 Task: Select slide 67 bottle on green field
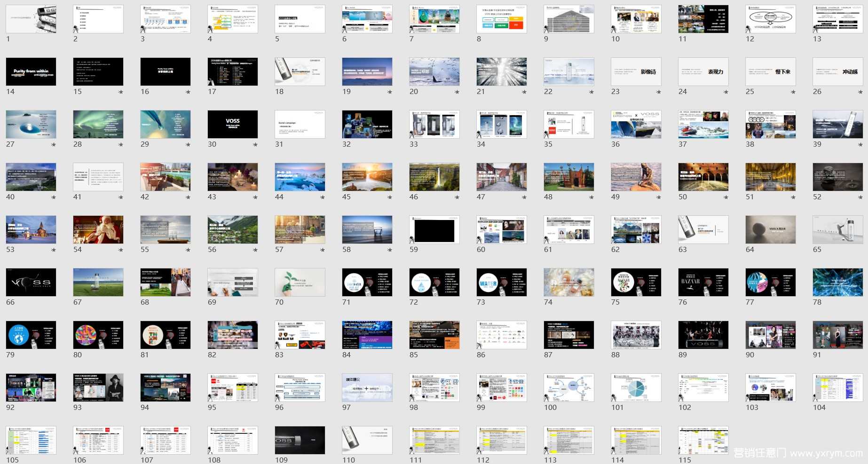click(x=98, y=282)
